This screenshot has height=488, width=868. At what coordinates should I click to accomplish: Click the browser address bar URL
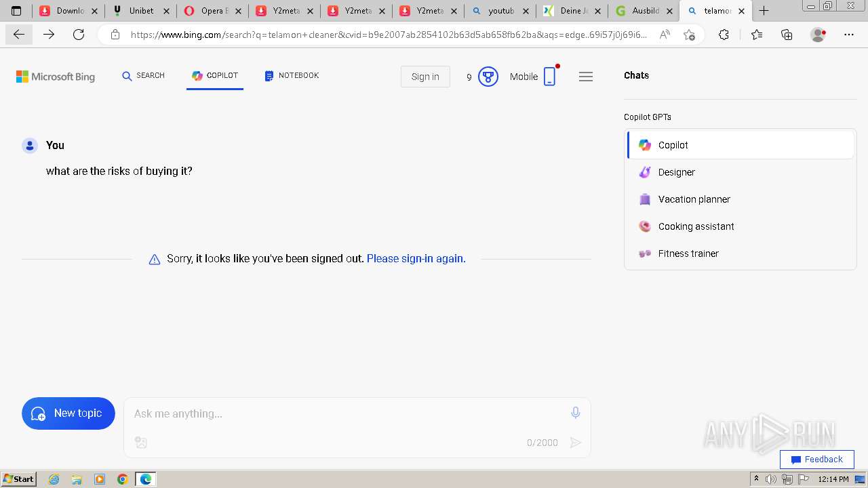(389, 35)
